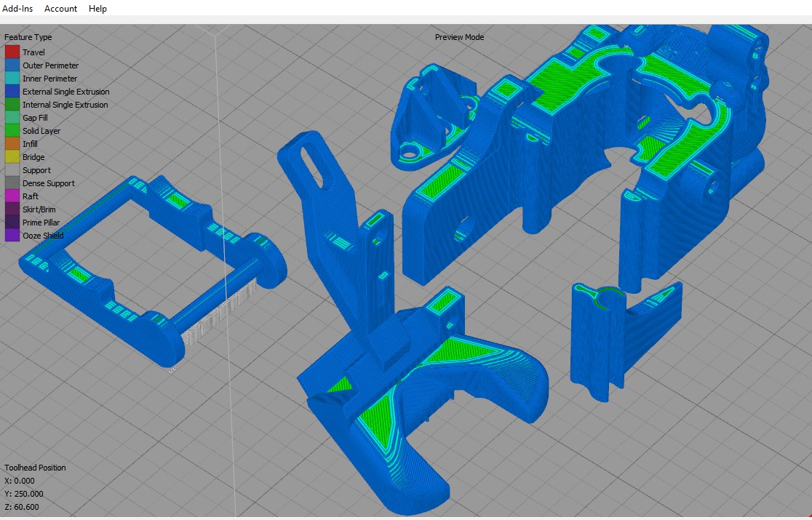The width and height of the screenshot is (812, 520).
Task: Click the 'Ooze Shield' legend label
Action: tap(43, 236)
